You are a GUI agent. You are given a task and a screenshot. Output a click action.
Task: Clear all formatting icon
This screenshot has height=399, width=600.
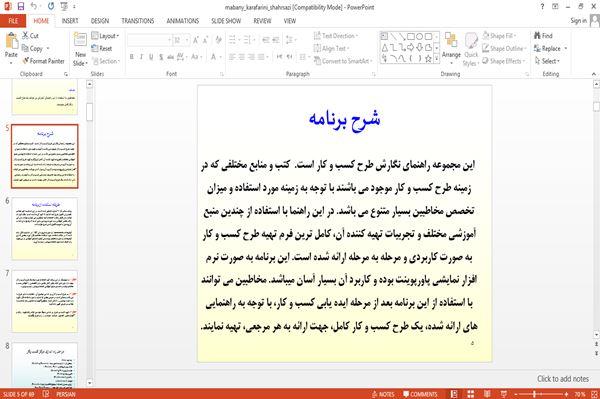point(218,40)
